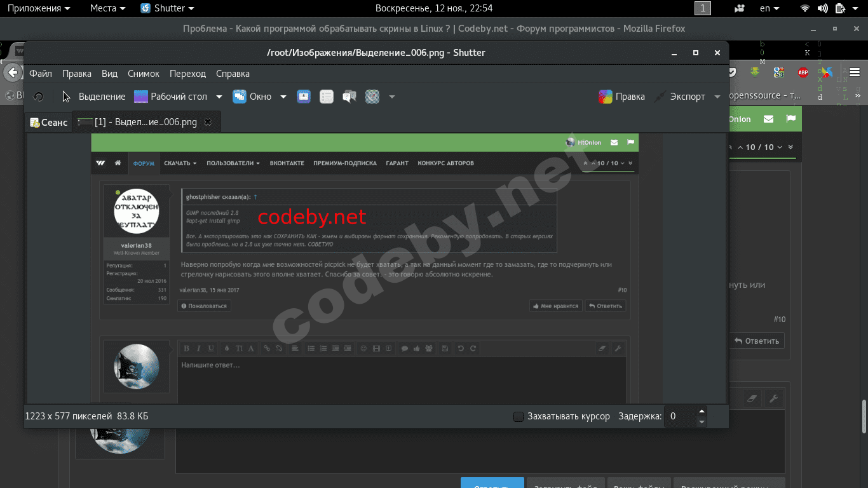This screenshot has width=868, height=488.
Task: Select the website capture icon
Action: pos(372,97)
